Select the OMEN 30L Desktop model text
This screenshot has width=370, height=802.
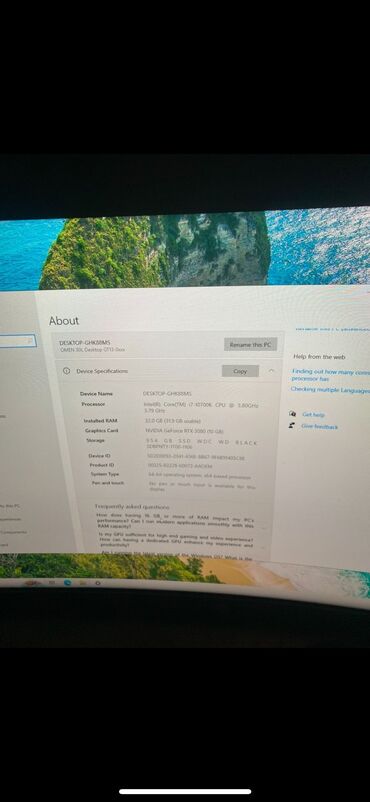93,350
